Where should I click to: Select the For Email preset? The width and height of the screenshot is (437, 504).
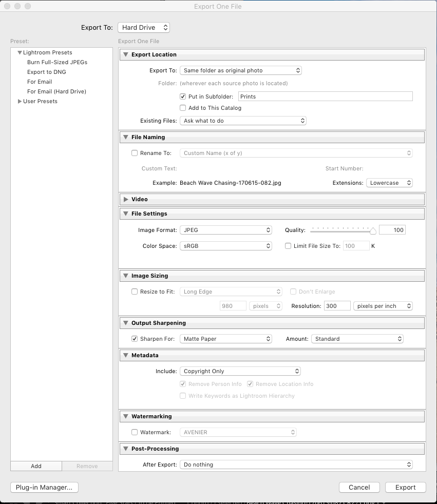coord(40,82)
